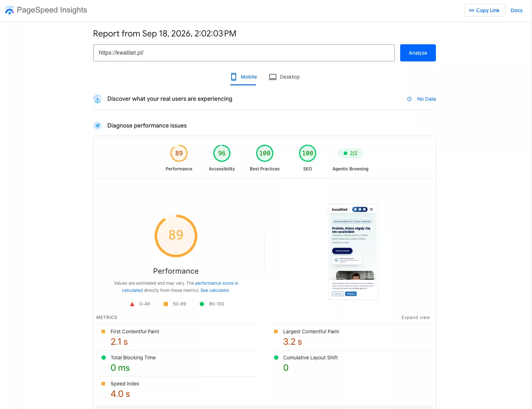
Task: Click the 0 ms Total Blocking Time value
Action: [120, 368]
